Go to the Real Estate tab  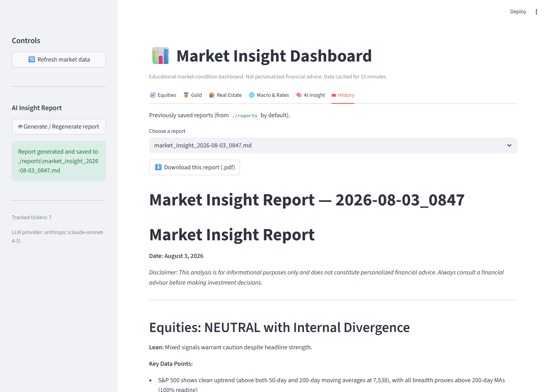coord(225,95)
